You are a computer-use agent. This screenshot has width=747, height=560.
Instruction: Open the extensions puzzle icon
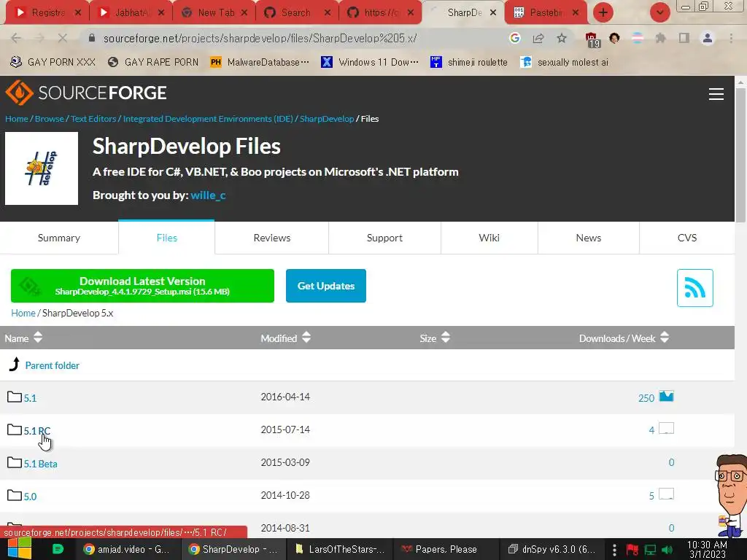[660, 38]
